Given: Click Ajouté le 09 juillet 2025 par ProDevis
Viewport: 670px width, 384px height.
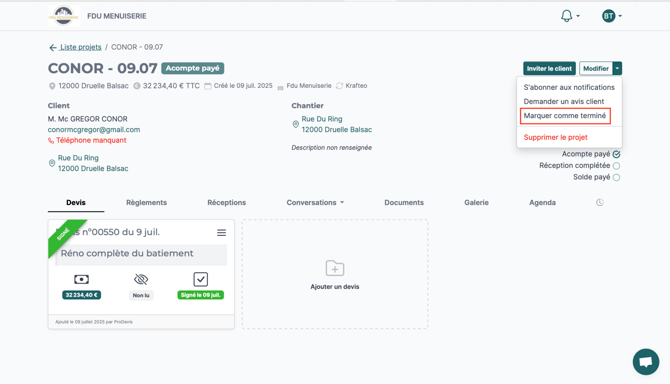Looking at the screenshot, I should tap(94, 322).
